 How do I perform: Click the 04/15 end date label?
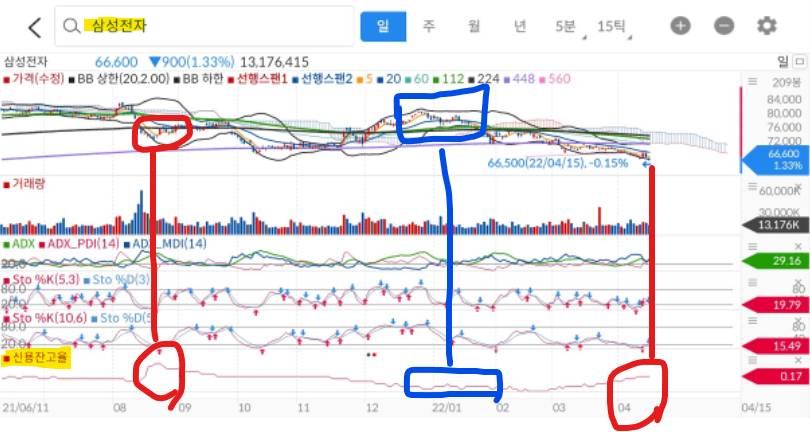tap(756, 408)
